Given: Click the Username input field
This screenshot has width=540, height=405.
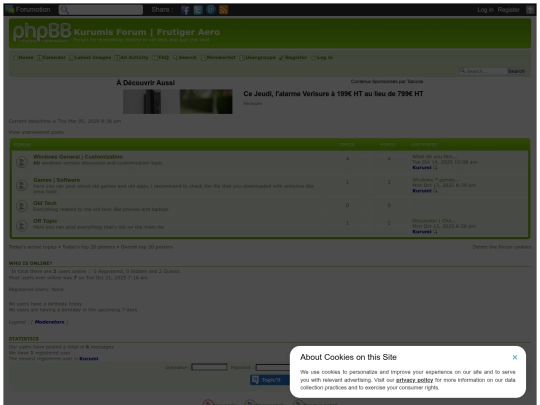Looking at the screenshot, I should [209, 367].
